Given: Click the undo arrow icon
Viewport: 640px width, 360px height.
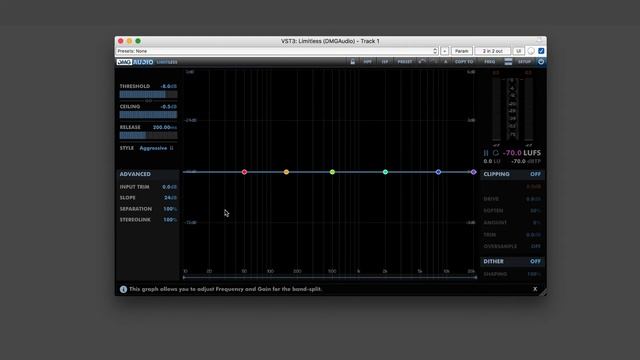Looking at the screenshot, I should tap(422, 62).
